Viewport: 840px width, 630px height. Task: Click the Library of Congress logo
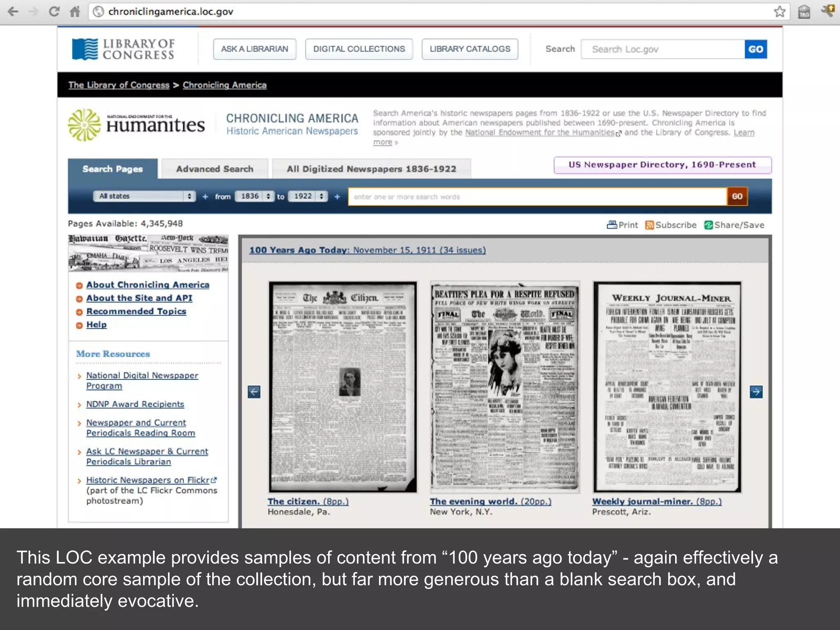click(x=123, y=49)
